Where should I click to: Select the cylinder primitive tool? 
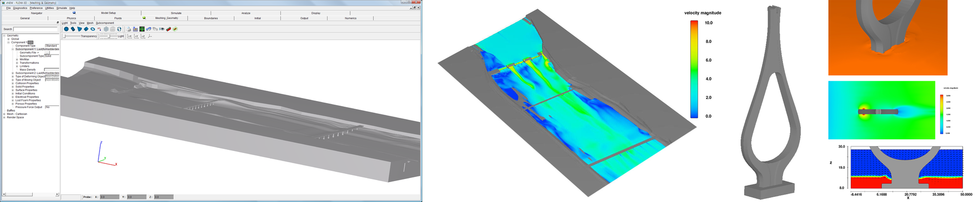[x=73, y=29]
